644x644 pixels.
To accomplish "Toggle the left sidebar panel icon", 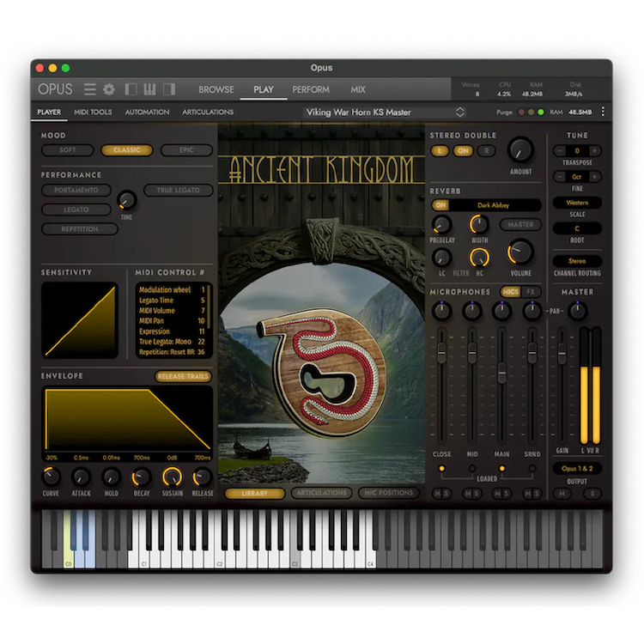I will [x=131, y=89].
